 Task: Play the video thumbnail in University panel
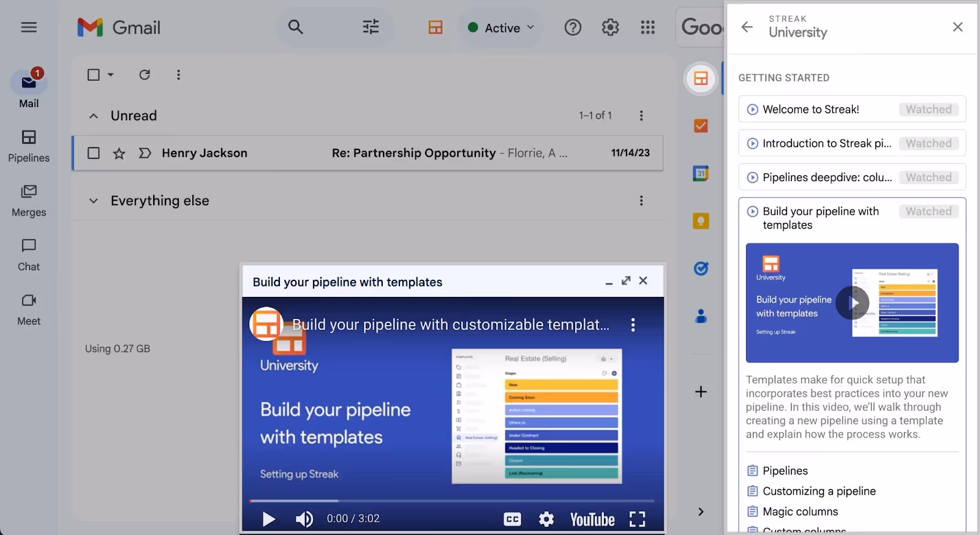click(853, 302)
